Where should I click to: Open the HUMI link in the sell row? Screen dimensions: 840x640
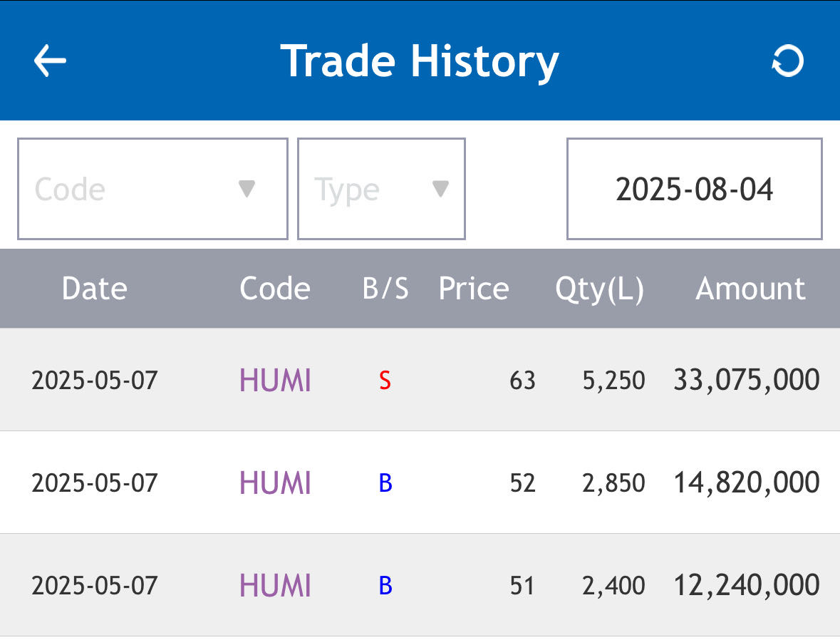(275, 381)
